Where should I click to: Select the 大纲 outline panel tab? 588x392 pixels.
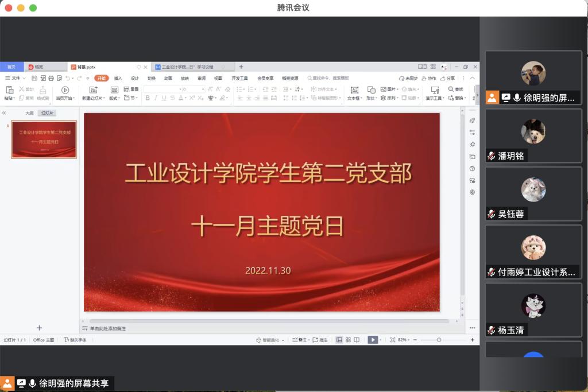29,113
